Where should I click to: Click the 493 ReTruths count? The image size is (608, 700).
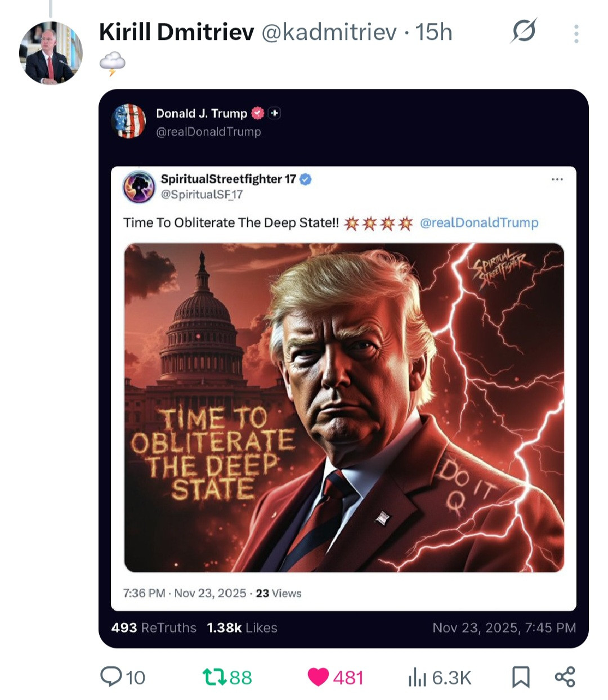[x=154, y=627]
